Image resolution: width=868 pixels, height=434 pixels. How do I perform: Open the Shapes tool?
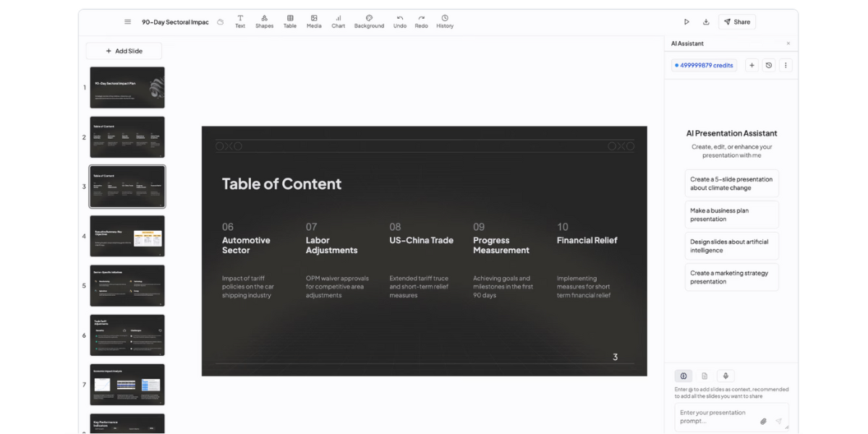click(264, 20)
